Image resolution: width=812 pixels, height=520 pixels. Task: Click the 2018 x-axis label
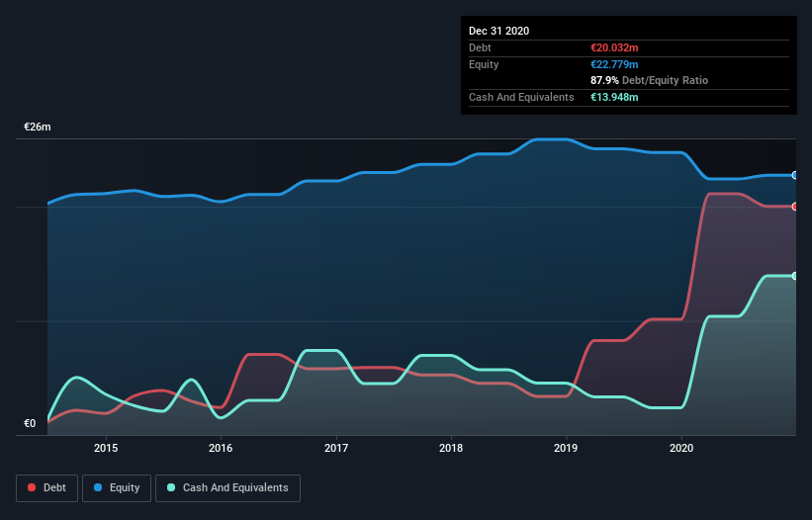click(451, 448)
